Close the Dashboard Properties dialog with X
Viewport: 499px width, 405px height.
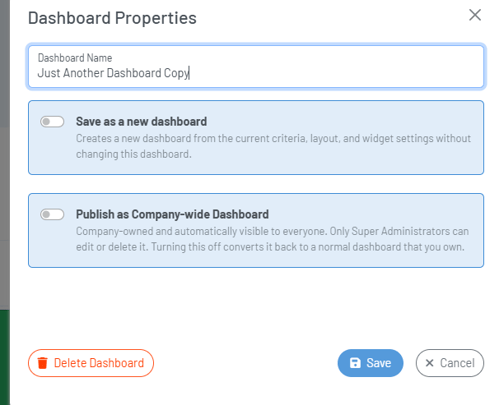(475, 15)
